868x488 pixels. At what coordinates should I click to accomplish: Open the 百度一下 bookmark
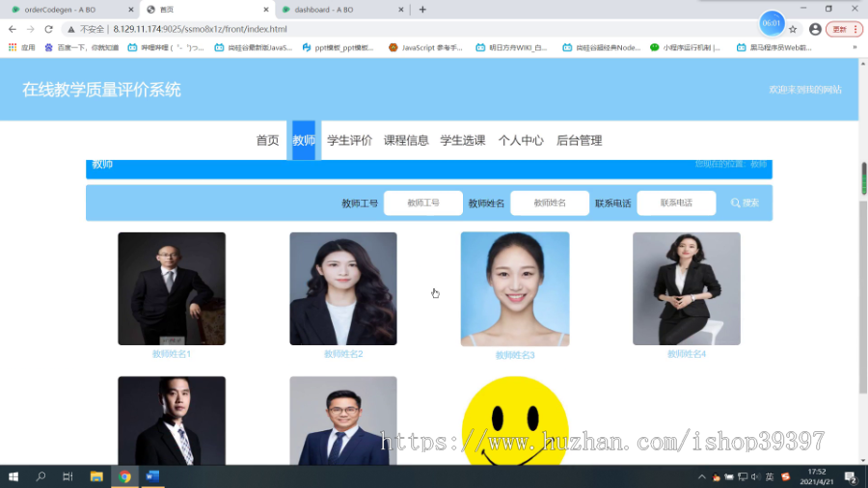tap(81, 47)
